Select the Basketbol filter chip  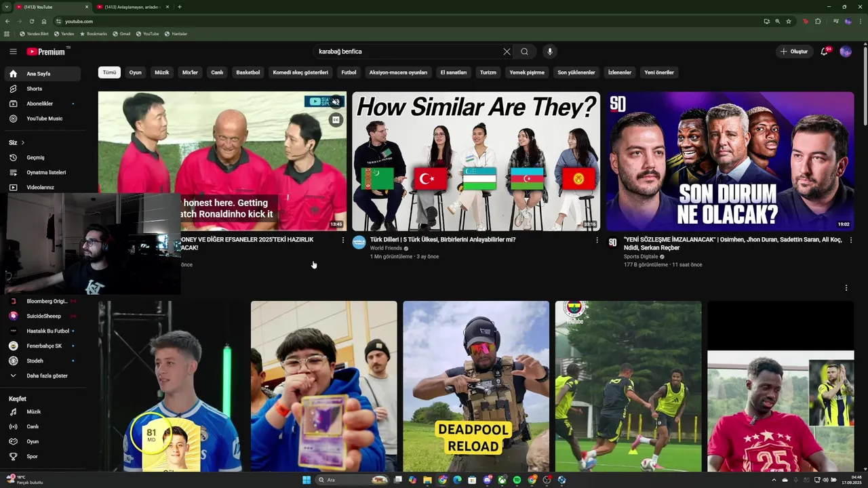point(248,73)
